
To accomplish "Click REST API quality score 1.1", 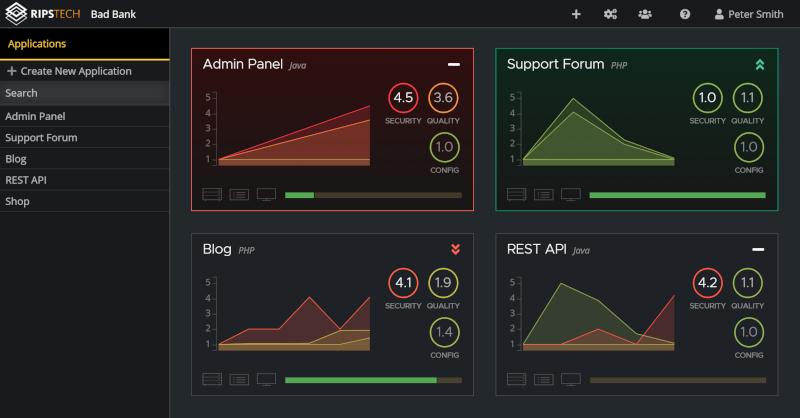I will (x=747, y=283).
